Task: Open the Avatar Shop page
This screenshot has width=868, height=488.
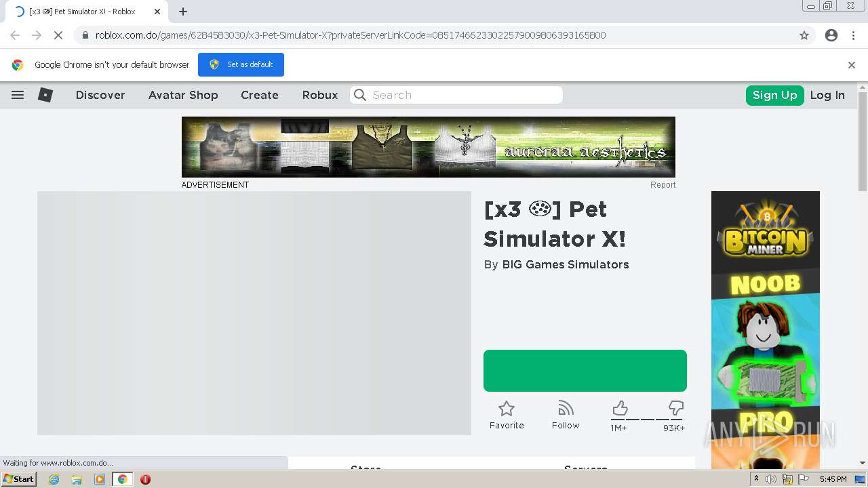Action: pos(183,95)
